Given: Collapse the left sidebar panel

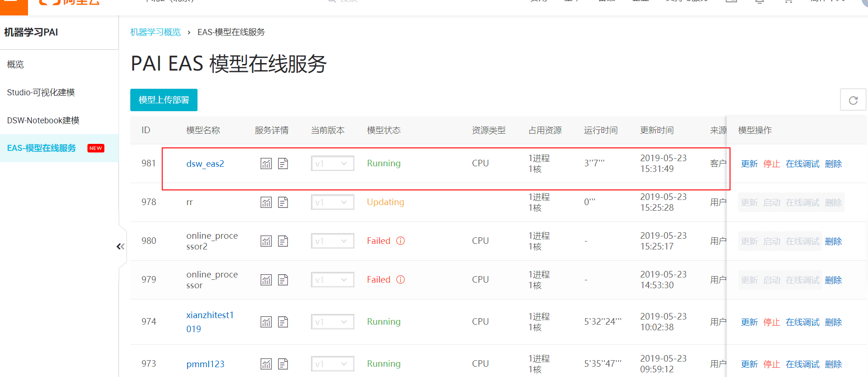Looking at the screenshot, I should (120, 246).
